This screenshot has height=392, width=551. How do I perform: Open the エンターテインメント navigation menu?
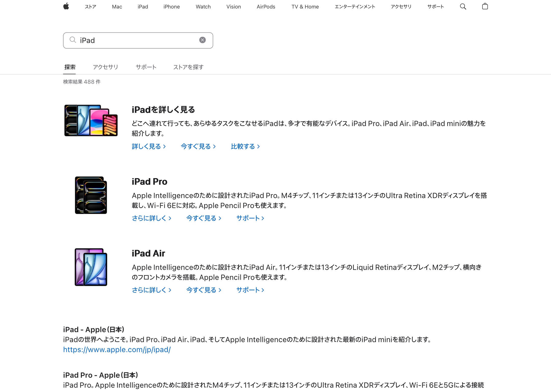[x=355, y=7]
